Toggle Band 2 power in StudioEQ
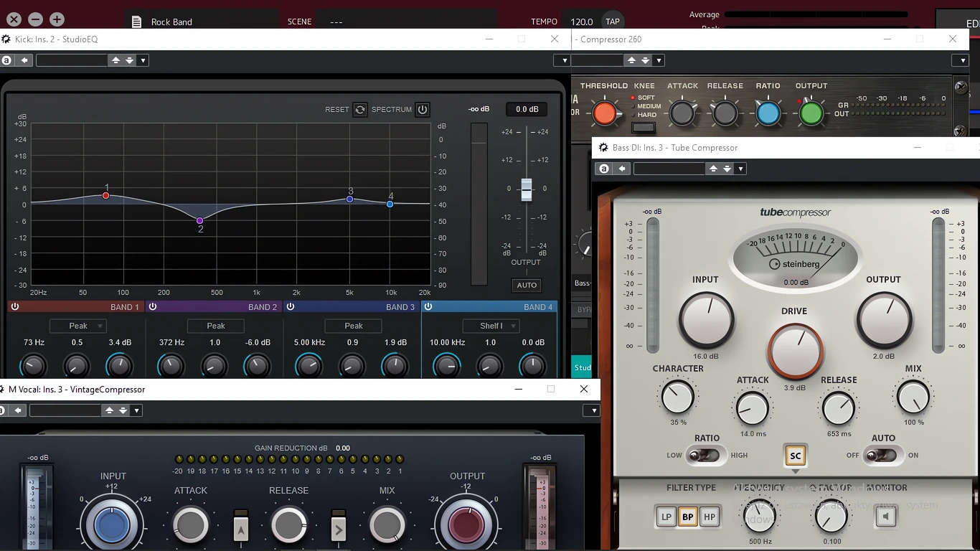 point(152,306)
